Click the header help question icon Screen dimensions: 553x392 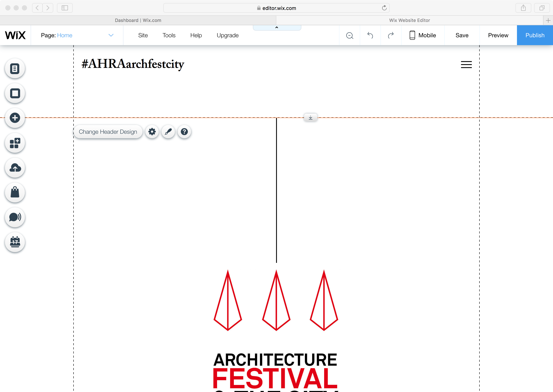(x=184, y=132)
